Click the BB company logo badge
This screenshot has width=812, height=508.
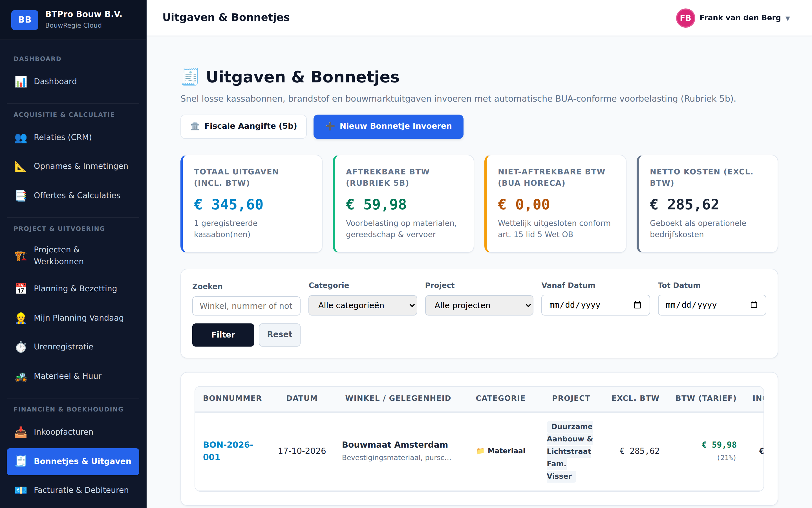[25, 19]
